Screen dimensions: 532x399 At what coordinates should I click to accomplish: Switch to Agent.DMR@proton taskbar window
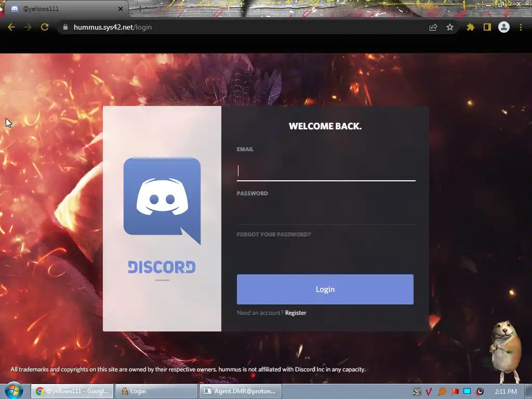point(241,391)
